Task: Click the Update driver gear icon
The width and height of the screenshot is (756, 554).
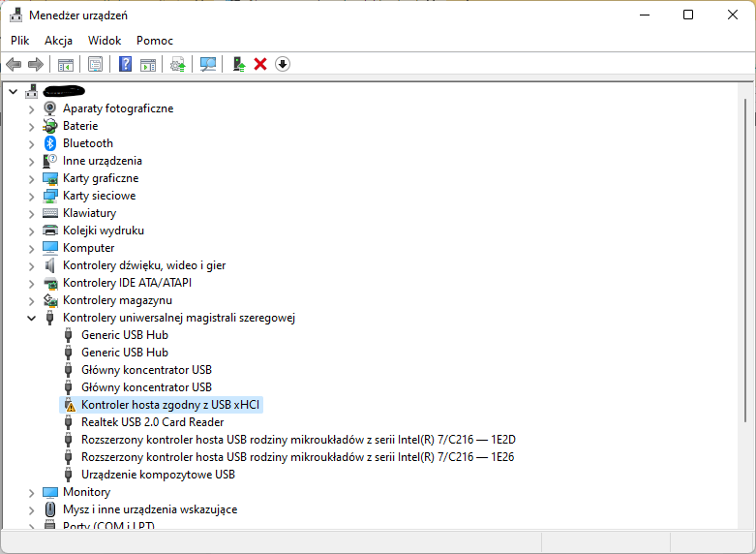Action: click(178, 64)
